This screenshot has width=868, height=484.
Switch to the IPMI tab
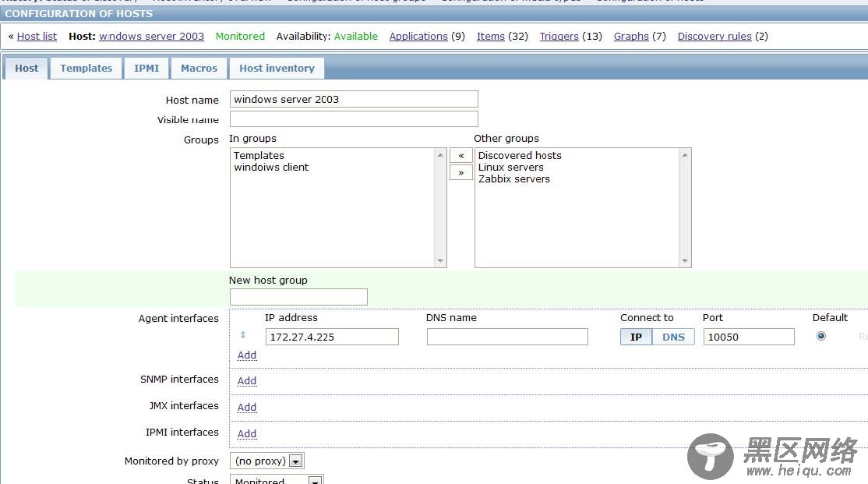(x=146, y=68)
